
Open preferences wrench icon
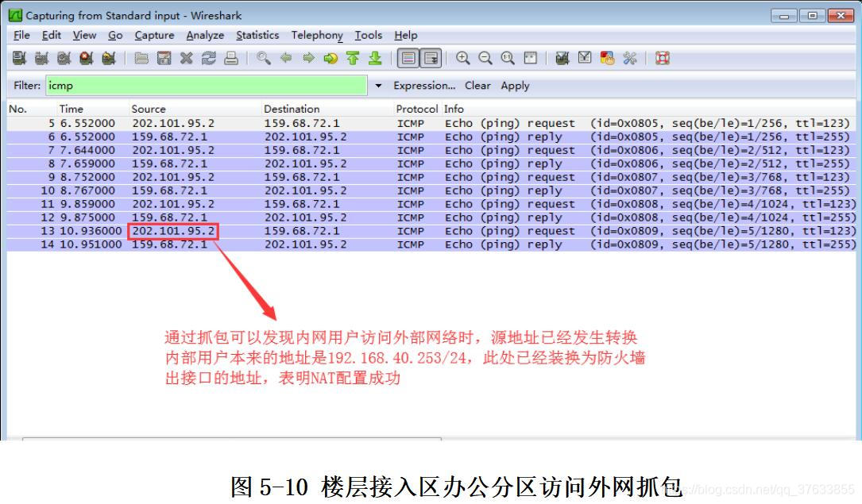(629, 58)
